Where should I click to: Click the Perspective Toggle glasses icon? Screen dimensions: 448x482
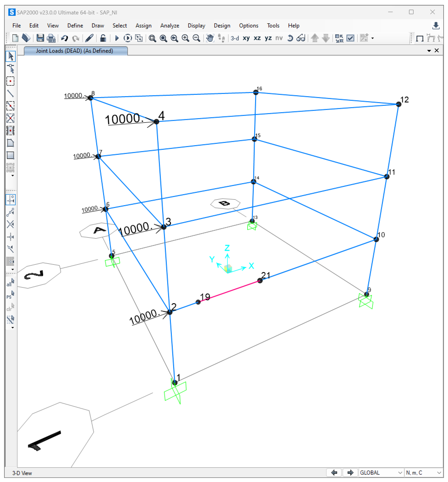point(301,38)
